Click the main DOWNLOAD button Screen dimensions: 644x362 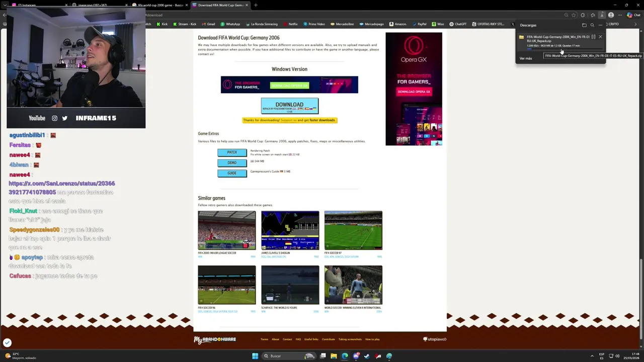(289, 106)
